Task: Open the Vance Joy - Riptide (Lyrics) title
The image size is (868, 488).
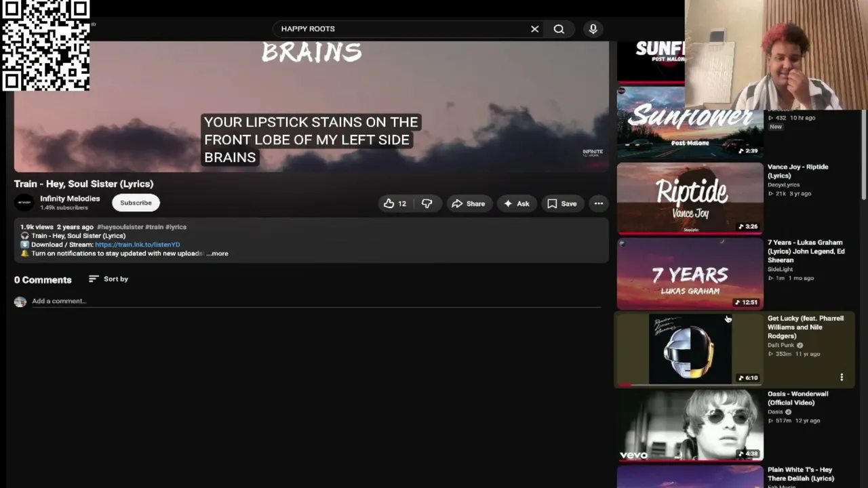Action: 798,171
